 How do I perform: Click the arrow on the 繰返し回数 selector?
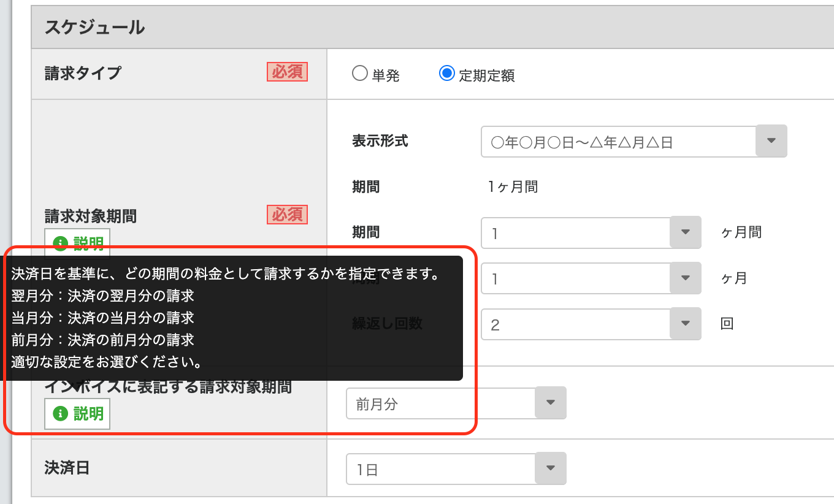(x=685, y=324)
